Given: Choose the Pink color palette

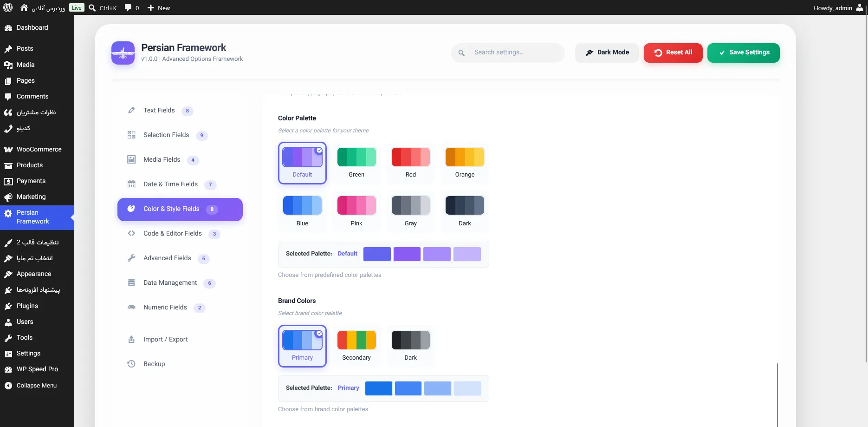Looking at the screenshot, I should (356, 212).
